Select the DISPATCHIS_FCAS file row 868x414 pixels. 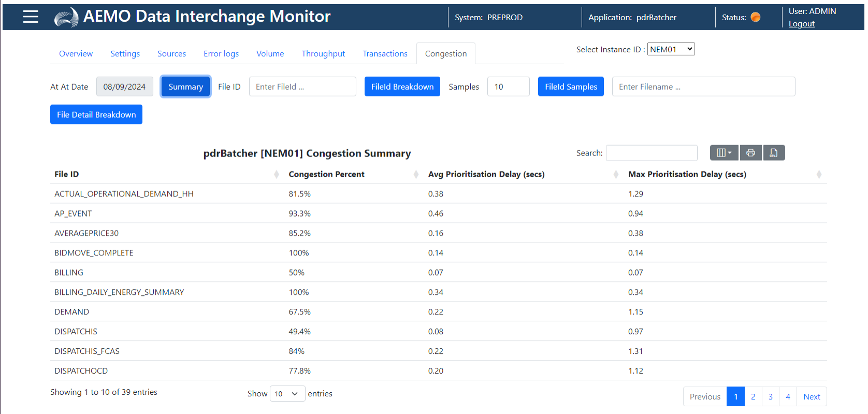tap(438, 351)
